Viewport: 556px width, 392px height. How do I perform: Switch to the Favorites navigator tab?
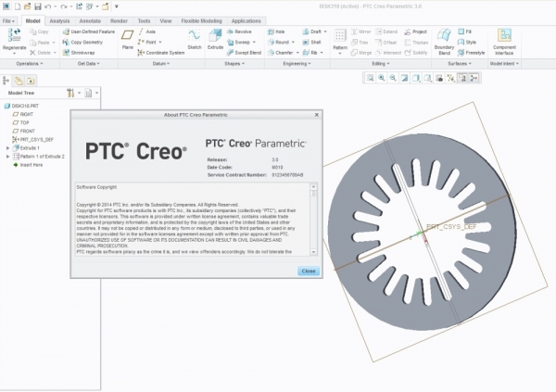(x=31, y=81)
